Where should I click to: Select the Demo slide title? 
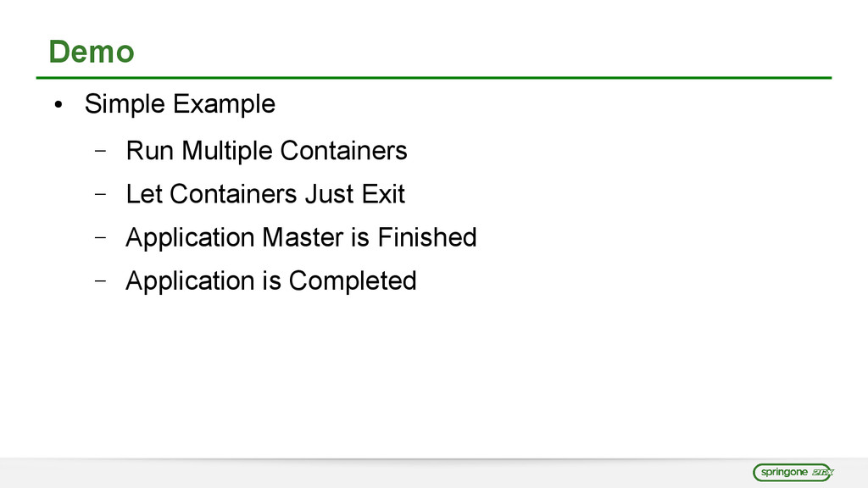tap(92, 53)
